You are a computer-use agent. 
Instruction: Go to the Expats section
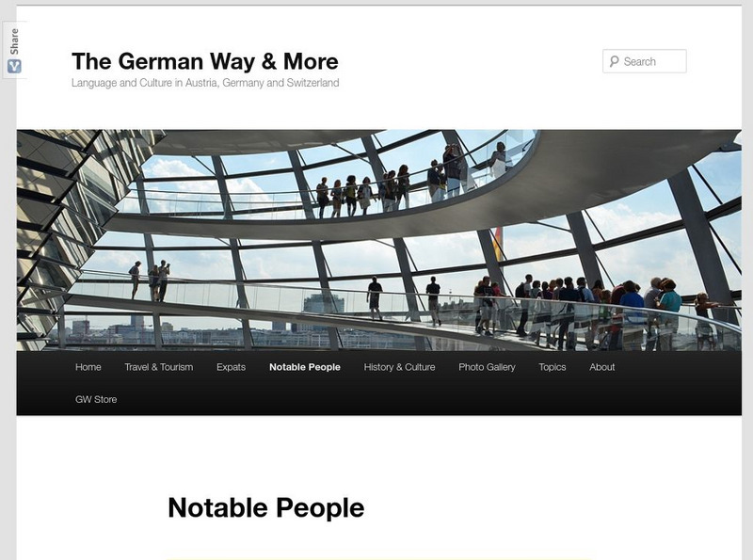point(231,367)
